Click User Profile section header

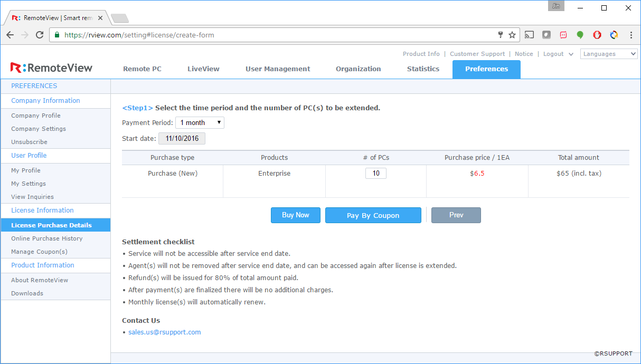click(29, 156)
